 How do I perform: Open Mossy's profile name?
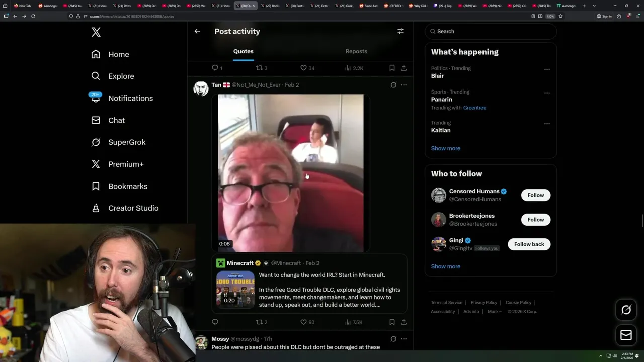(220, 339)
